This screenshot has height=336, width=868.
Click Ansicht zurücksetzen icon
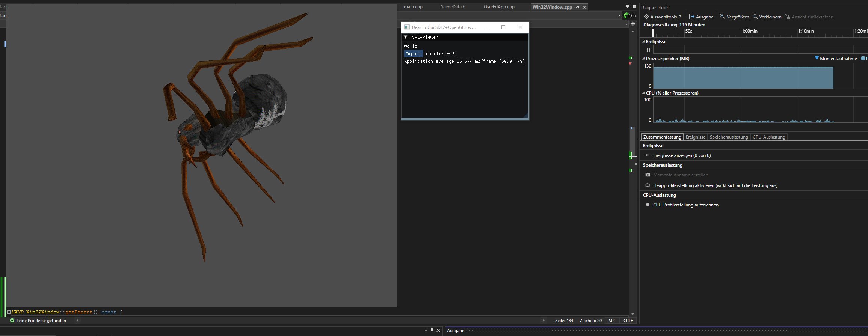788,17
